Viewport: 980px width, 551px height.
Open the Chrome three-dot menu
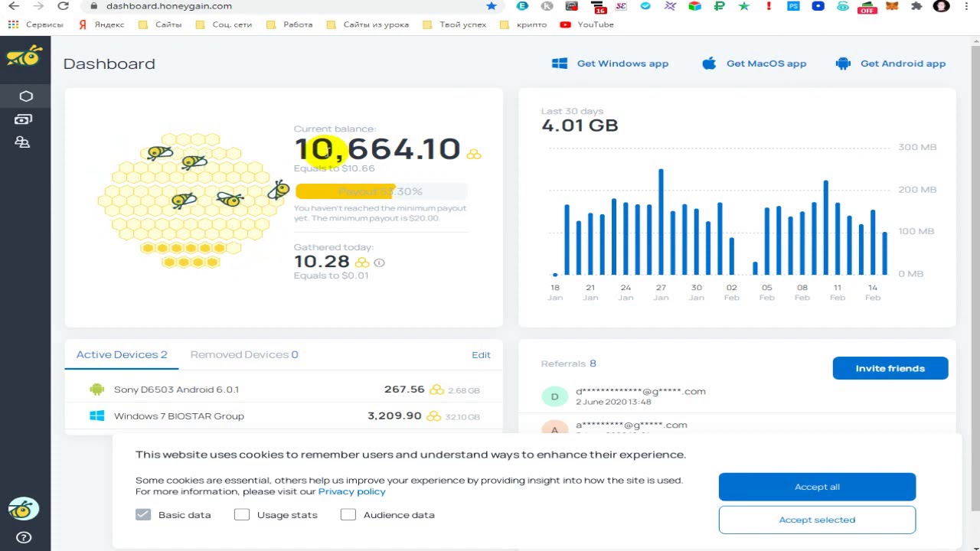[x=966, y=6]
